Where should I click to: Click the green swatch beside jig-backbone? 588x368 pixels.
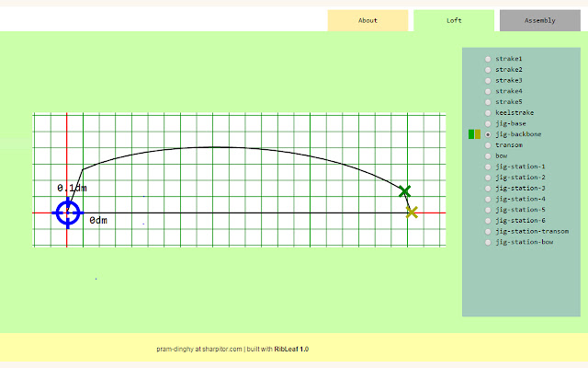(471, 134)
